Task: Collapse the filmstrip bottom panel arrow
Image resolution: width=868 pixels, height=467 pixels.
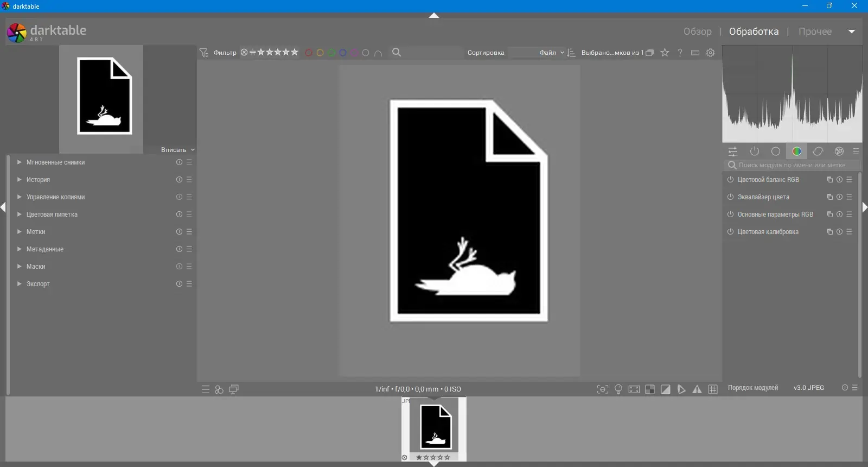Action: tap(434, 464)
